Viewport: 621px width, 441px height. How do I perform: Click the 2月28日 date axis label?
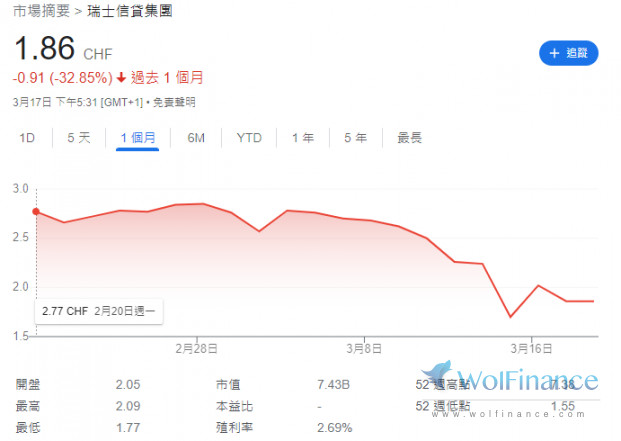pyautogui.click(x=196, y=348)
